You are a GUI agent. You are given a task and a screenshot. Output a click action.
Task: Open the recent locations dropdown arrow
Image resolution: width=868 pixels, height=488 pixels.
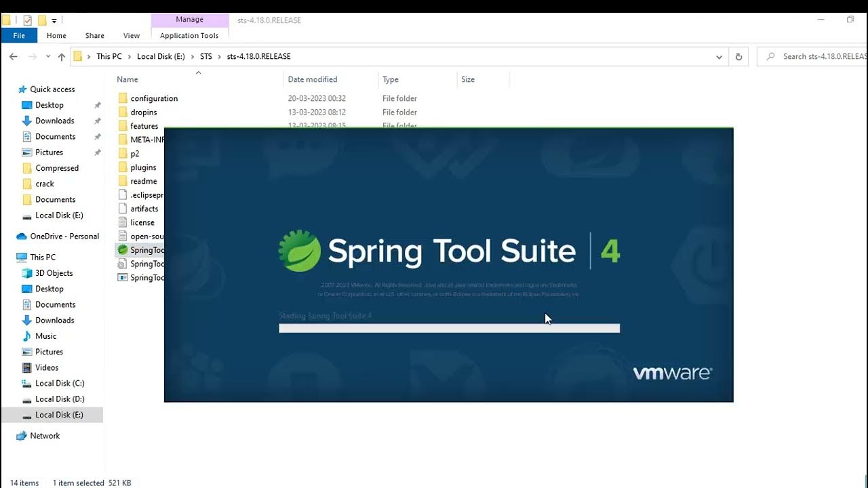[47, 57]
